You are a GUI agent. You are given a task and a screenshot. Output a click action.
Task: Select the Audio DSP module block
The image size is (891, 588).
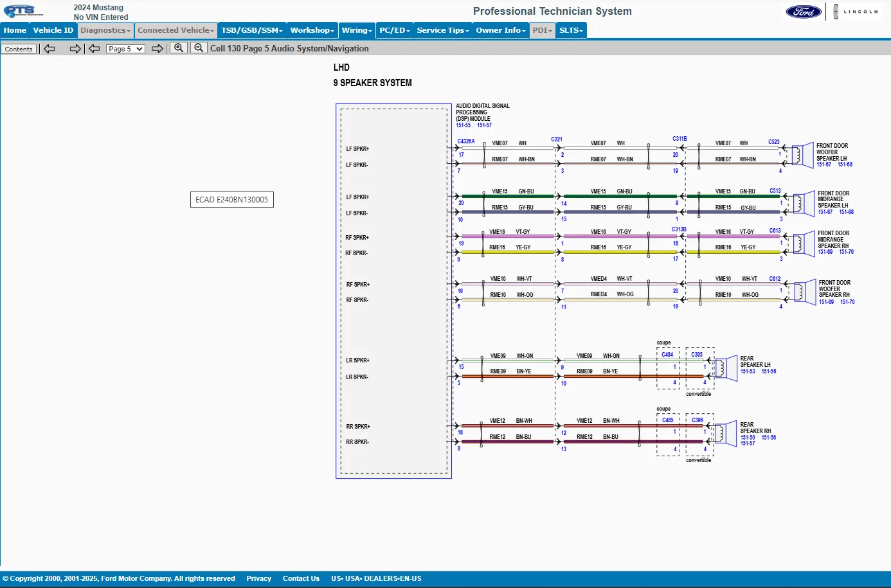point(393,291)
